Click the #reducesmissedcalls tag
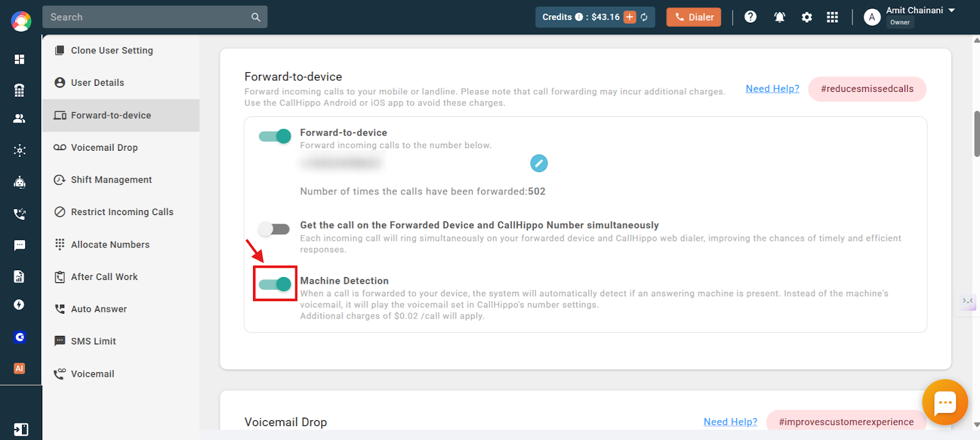Image resolution: width=980 pixels, height=440 pixels. (867, 89)
